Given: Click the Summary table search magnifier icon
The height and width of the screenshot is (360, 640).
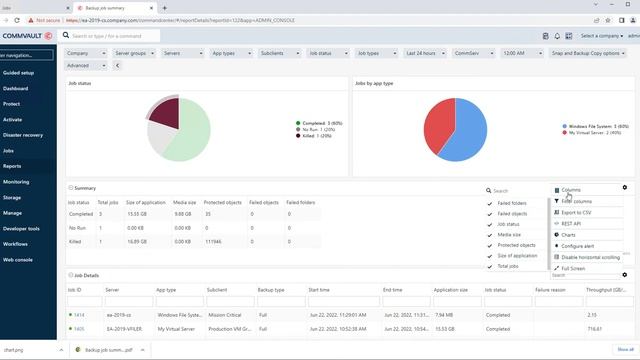Looking at the screenshot, I should coord(488,191).
